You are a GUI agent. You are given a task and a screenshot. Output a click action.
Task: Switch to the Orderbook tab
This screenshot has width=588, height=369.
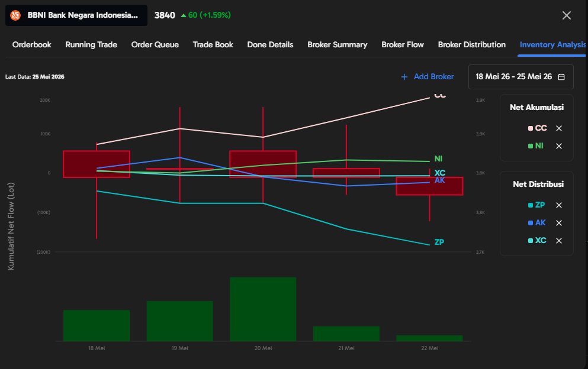(32, 44)
